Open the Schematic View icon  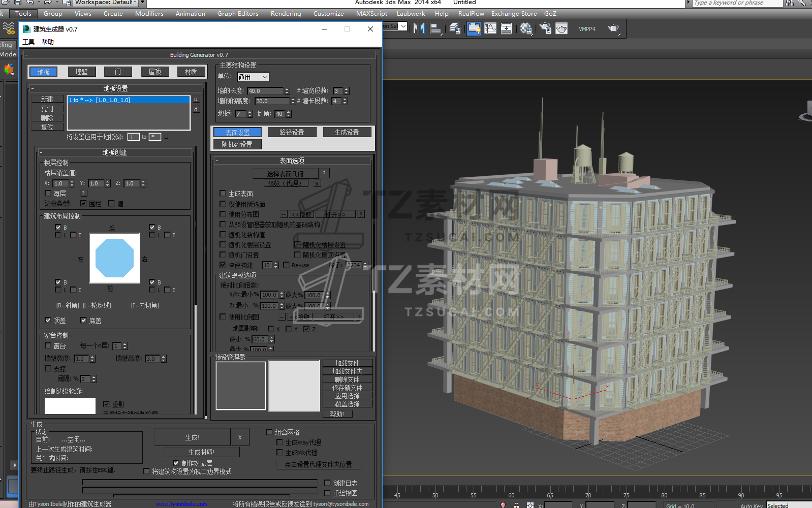coord(507,28)
